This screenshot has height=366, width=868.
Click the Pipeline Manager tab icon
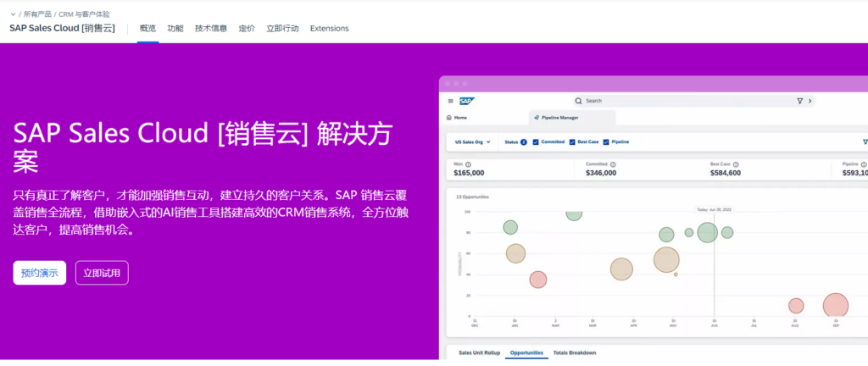pyautogui.click(x=537, y=118)
